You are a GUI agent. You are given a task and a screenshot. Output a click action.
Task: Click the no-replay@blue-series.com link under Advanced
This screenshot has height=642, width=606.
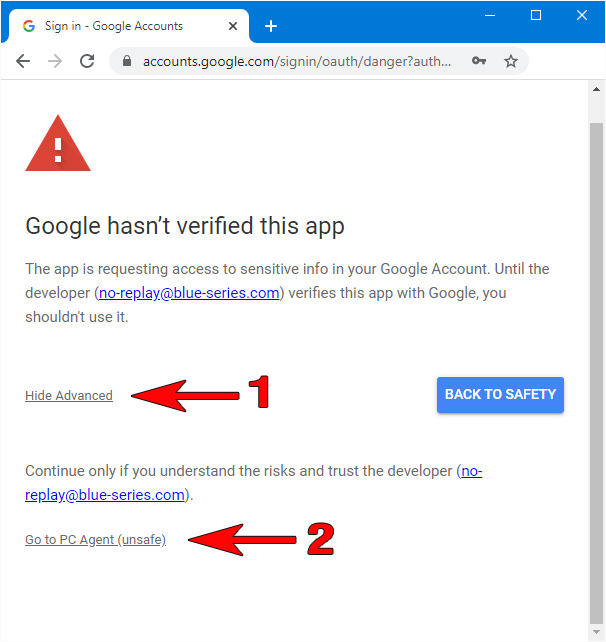(x=253, y=483)
